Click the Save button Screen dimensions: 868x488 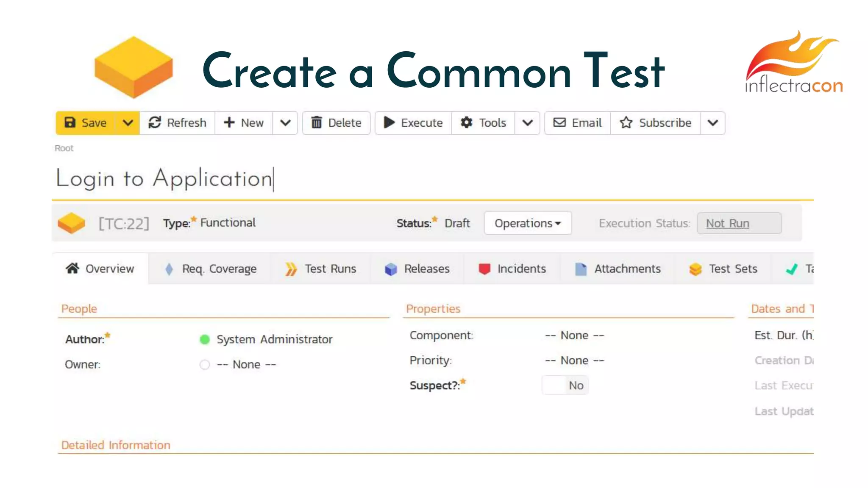click(86, 123)
